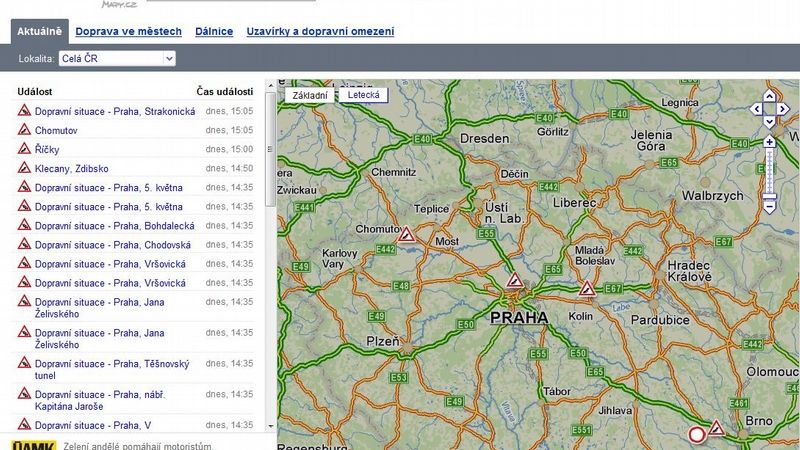This screenshot has height=450, width=800.
Task: Pan the map up with the arrow
Action: pyautogui.click(x=769, y=97)
